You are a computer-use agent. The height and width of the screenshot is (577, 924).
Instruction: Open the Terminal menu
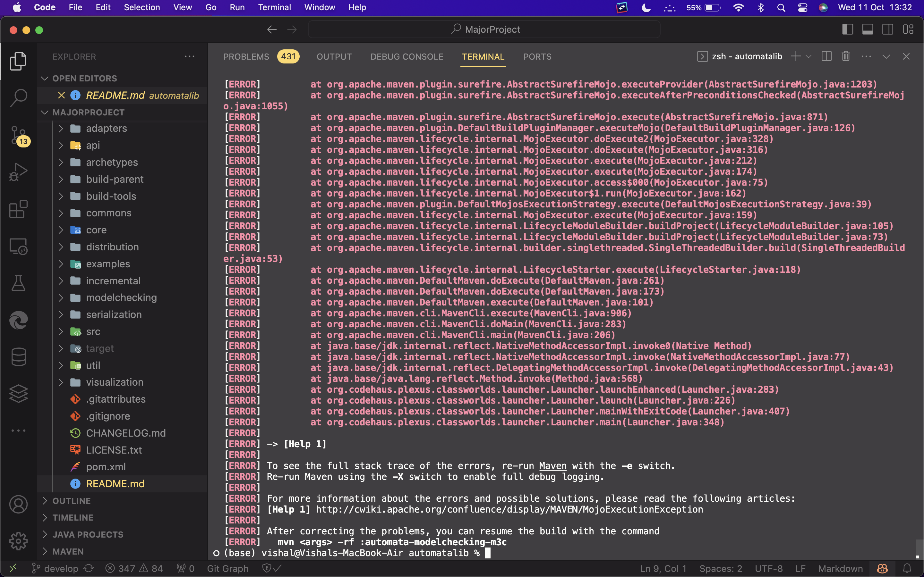275,7
